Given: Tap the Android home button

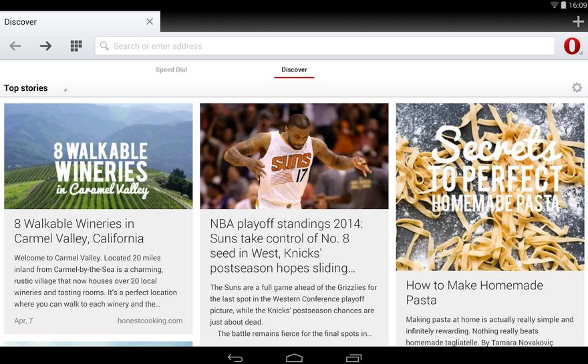Looking at the screenshot, I should (294, 358).
